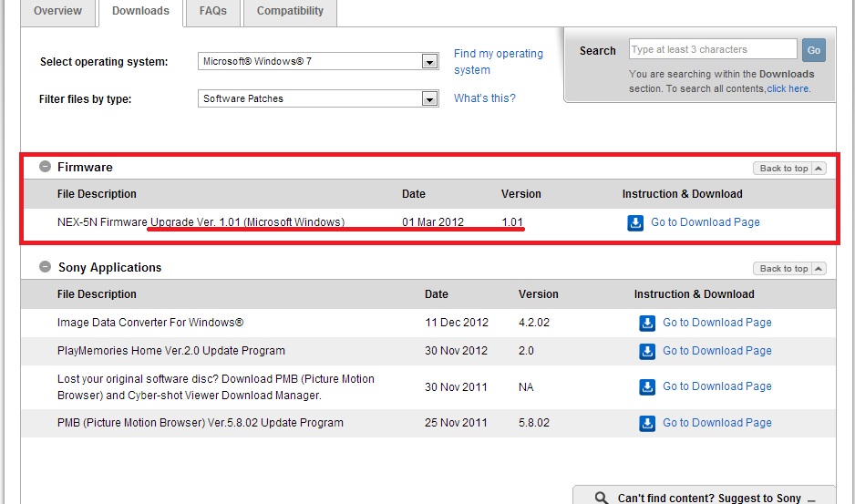855x504 pixels.
Task: Open the Compatibility tab
Action: [x=290, y=11]
